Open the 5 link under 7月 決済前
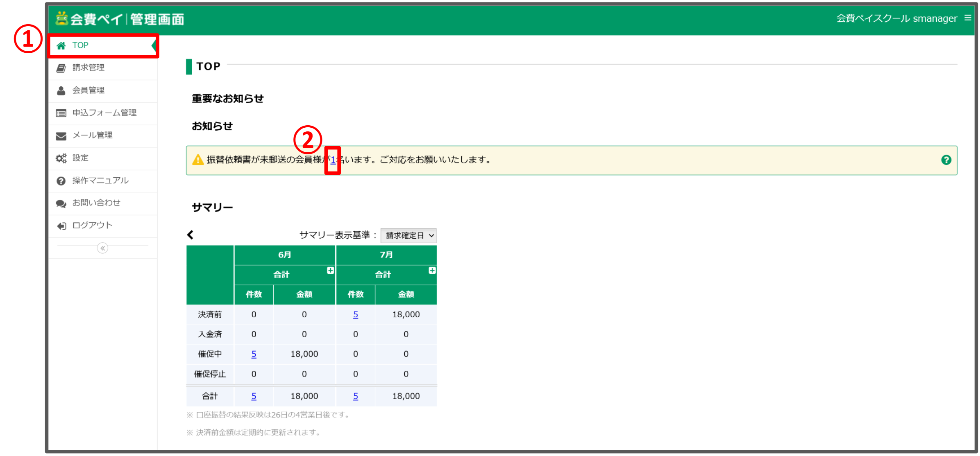The image size is (980, 456). click(355, 314)
